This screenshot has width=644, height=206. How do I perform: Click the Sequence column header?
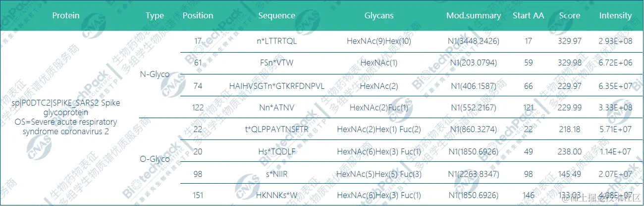tap(276, 15)
